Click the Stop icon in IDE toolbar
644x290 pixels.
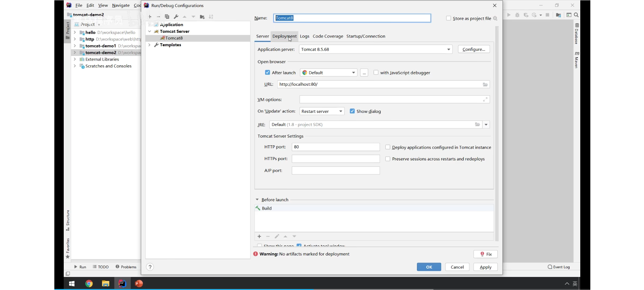pos(547,15)
